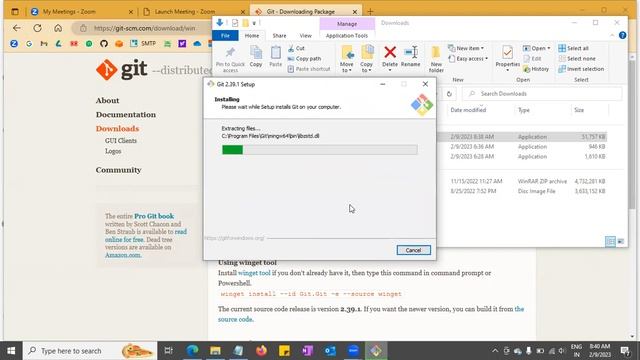Open the Pro Git book link
Image resolution: width=640 pixels, height=360 pixels.
tap(154, 216)
